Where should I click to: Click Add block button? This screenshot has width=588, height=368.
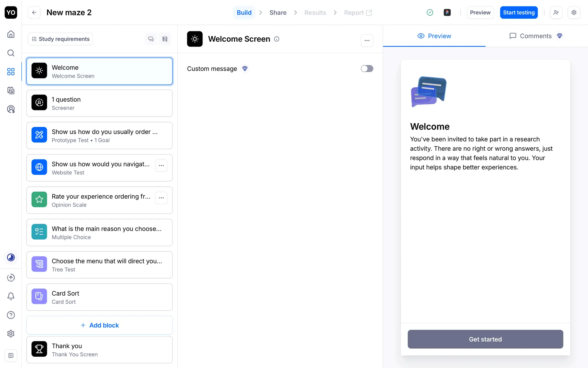[x=100, y=325]
